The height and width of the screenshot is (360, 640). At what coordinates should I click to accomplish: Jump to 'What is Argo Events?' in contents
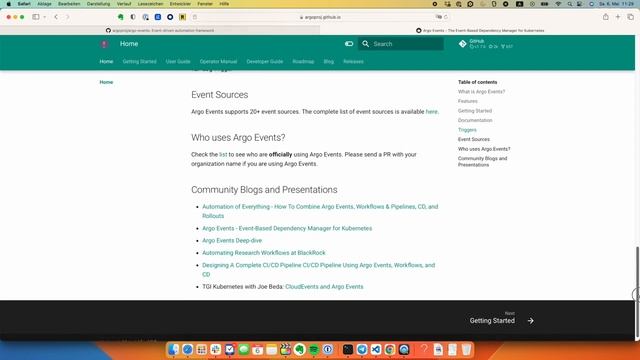481,92
